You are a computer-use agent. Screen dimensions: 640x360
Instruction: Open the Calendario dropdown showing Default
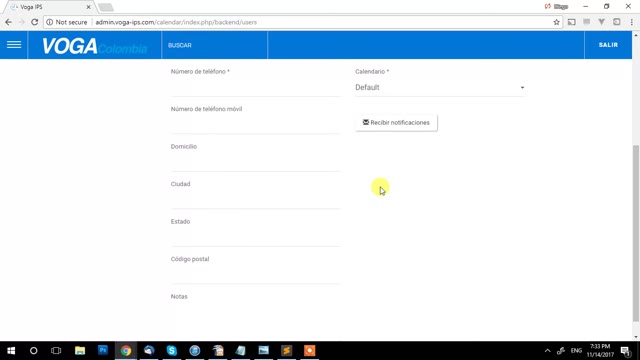point(440,87)
